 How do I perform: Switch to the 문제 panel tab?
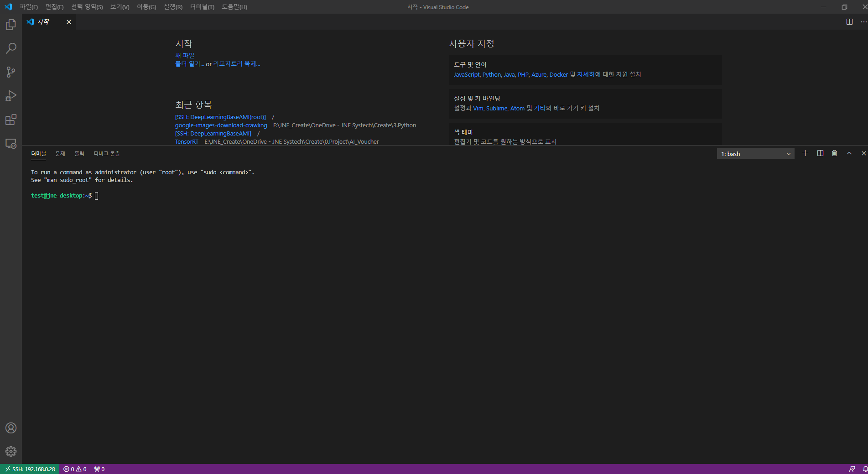pos(60,154)
